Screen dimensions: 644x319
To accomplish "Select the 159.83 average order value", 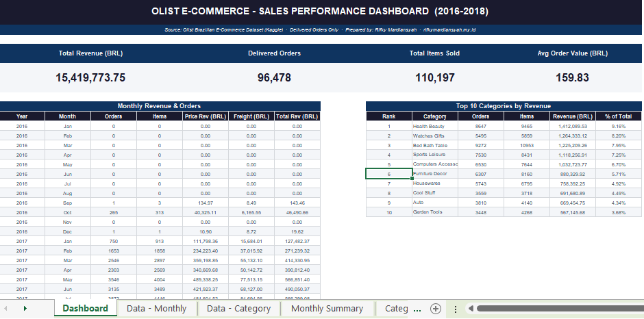I will pyautogui.click(x=573, y=77).
